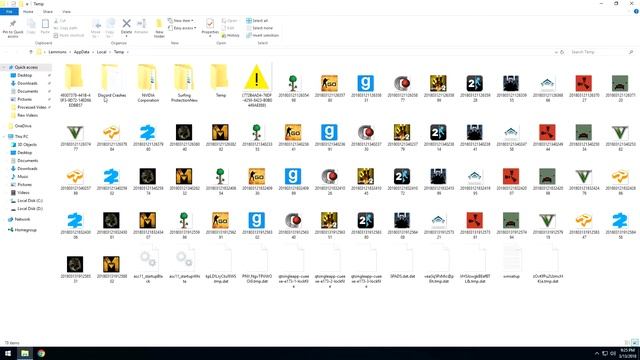
Task: Open the Easy access dropdown
Action: click(182, 28)
